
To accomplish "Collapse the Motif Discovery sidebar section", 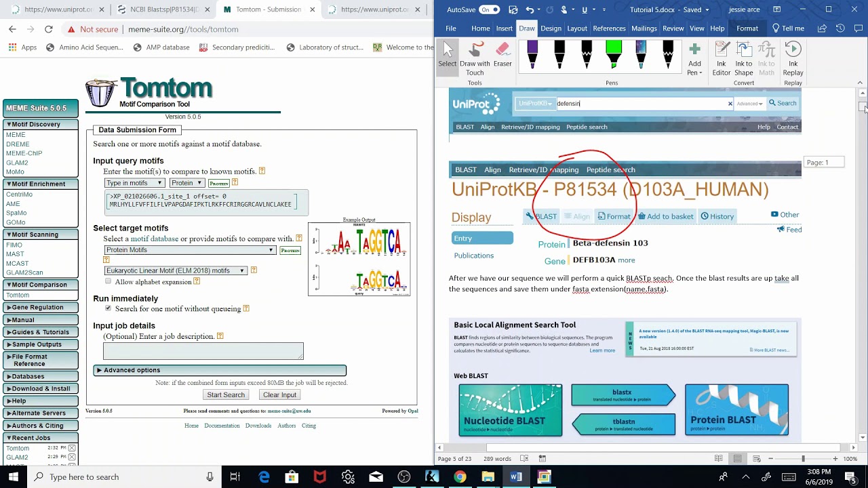I will [41, 124].
